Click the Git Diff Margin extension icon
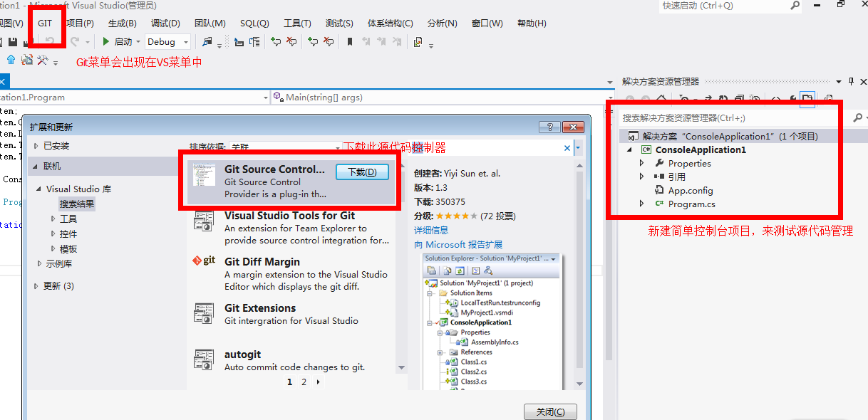Image resolution: width=868 pixels, height=420 pixels. (x=204, y=261)
